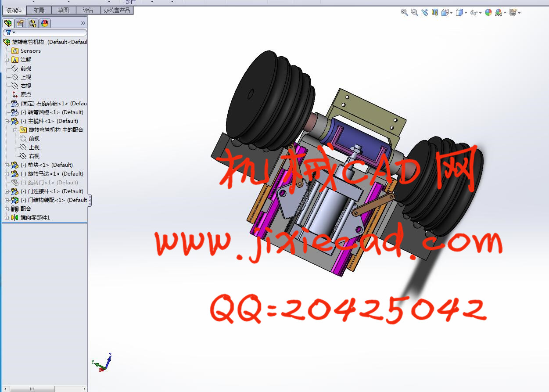Image resolution: width=549 pixels, height=392 pixels.
Task: Expand the 门结构装配<1> tree node
Action: click(x=7, y=200)
